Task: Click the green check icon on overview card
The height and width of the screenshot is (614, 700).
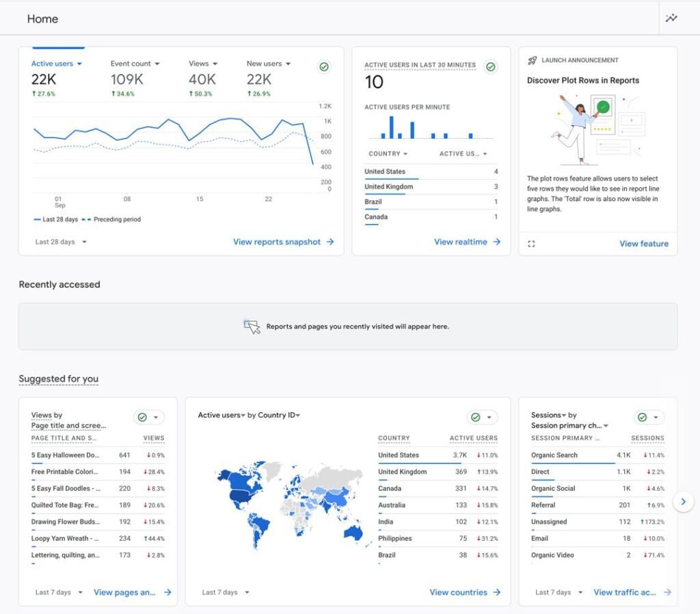Action: 324,67
